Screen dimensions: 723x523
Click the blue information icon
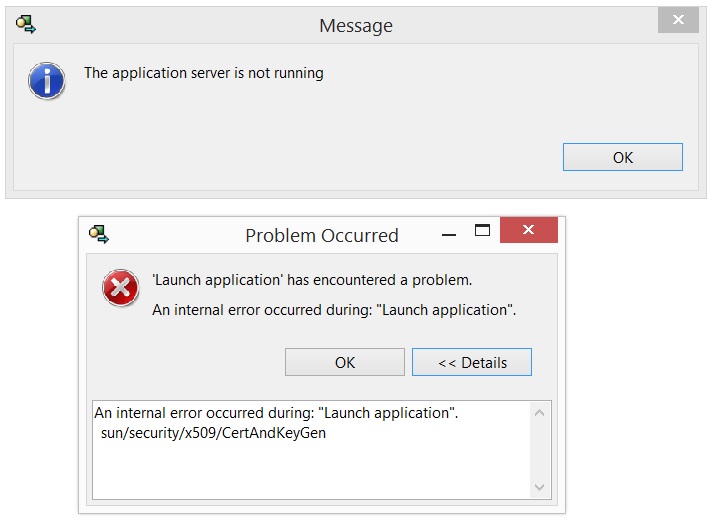pos(46,80)
